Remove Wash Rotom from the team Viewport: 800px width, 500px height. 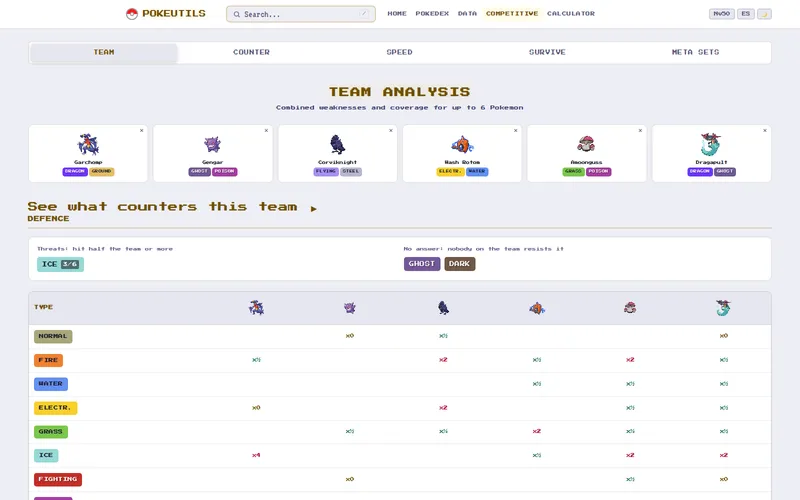pyautogui.click(x=515, y=131)
